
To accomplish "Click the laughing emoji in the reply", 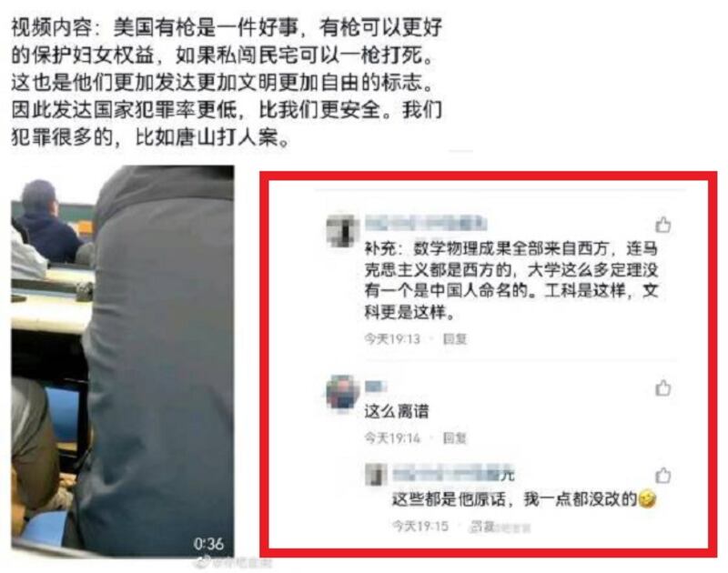I will coord(647,499).
